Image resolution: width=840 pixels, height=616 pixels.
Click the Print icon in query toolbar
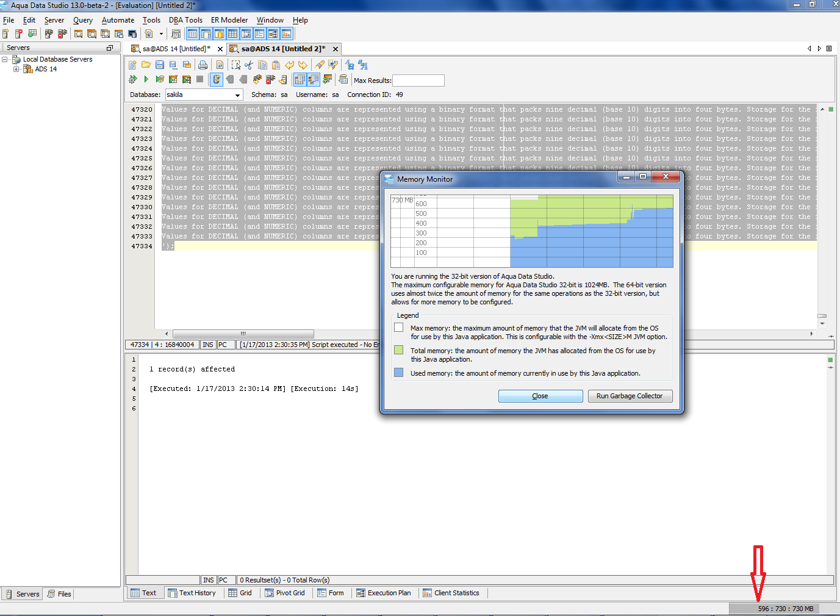pos(203,65)
